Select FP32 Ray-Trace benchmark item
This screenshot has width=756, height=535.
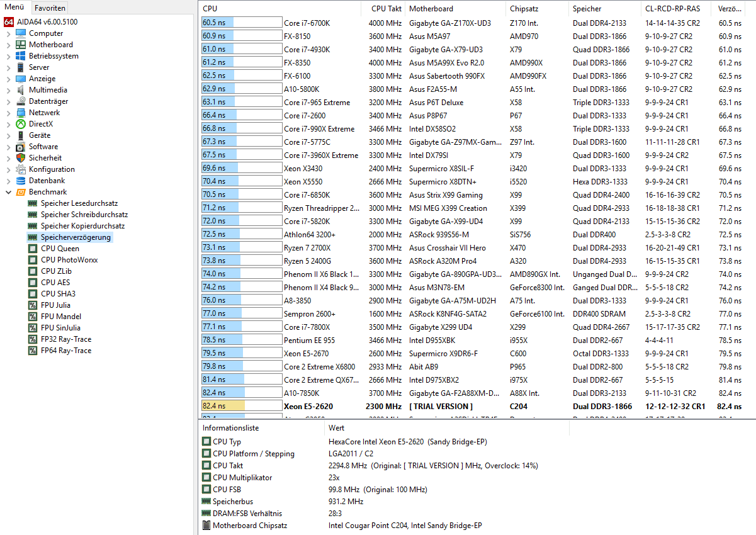click(66, 339)
